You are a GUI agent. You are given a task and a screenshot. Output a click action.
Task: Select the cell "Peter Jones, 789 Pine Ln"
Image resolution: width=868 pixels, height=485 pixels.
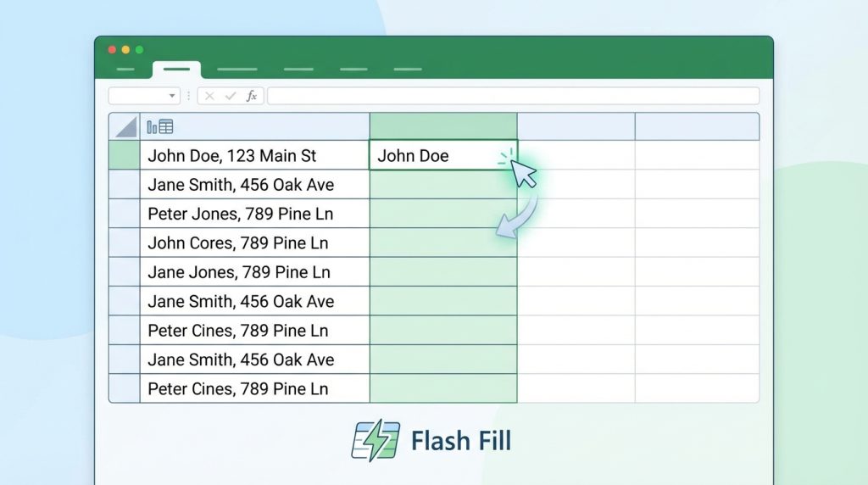point(254,214)
